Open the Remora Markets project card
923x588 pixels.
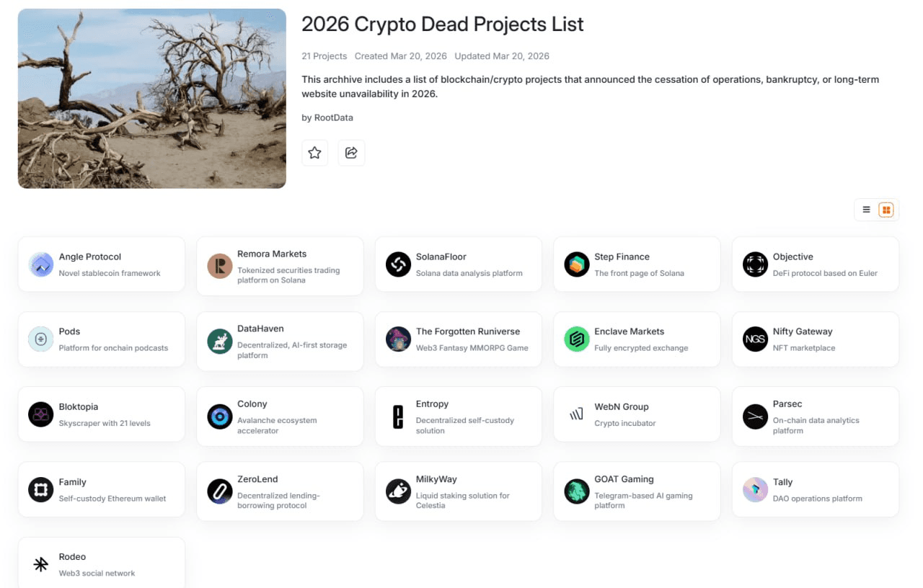click(280, 266)
